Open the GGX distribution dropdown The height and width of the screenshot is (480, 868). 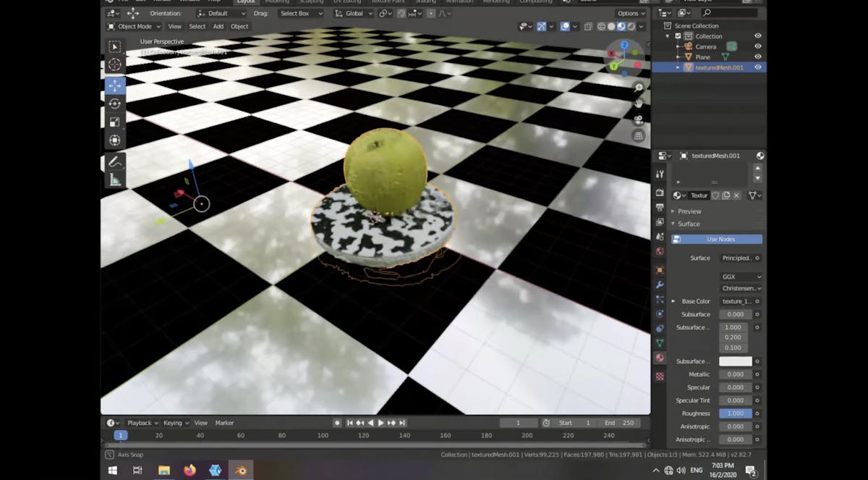point(741,277)
